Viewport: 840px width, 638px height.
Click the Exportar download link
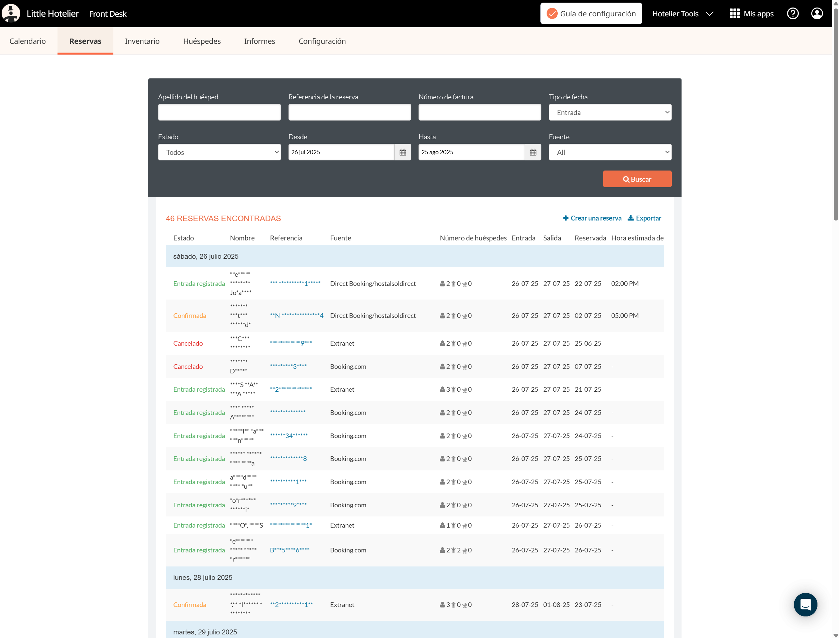(644, 218)
